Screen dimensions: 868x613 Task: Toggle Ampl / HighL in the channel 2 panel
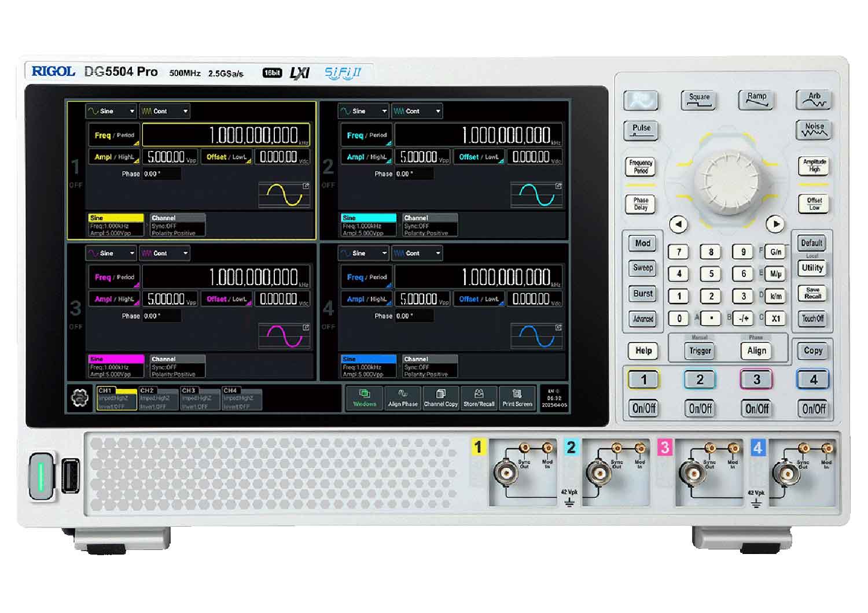367,157
